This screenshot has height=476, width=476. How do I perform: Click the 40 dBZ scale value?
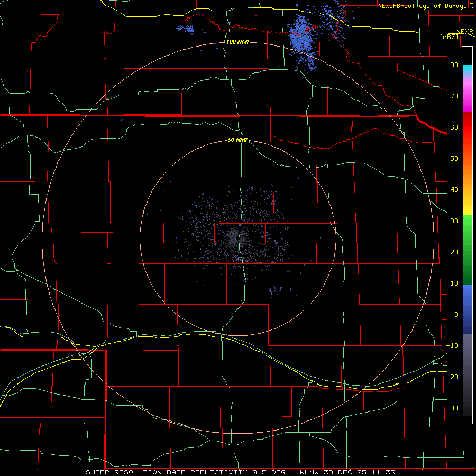(454, 190)
